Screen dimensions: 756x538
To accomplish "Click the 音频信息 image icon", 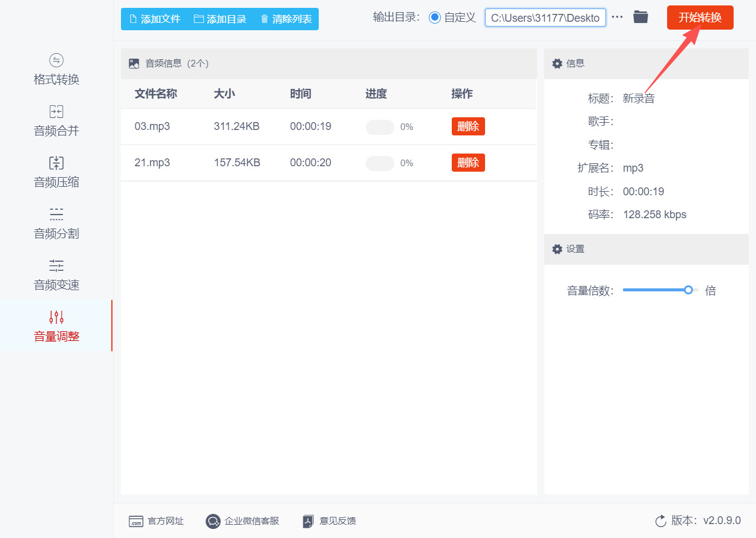I will (134, 63).
